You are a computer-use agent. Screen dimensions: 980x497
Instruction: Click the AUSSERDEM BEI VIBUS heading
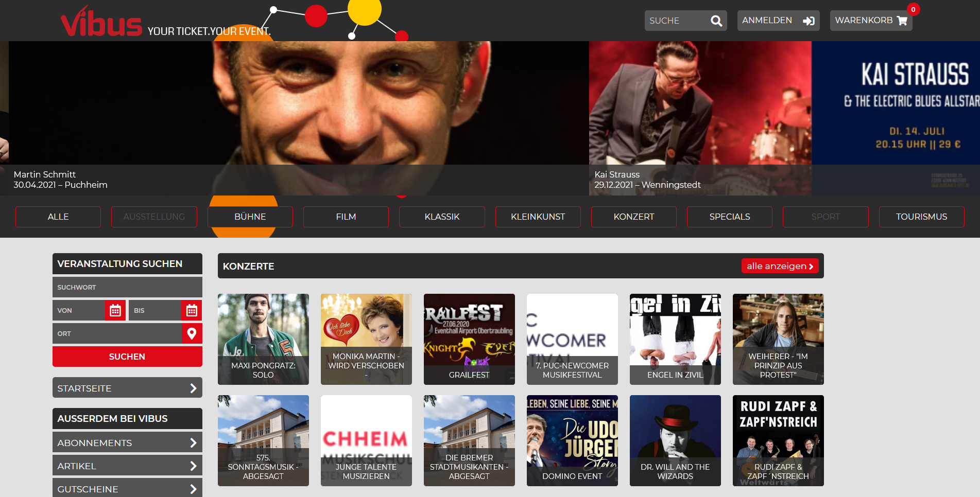(x=112, y=419)
